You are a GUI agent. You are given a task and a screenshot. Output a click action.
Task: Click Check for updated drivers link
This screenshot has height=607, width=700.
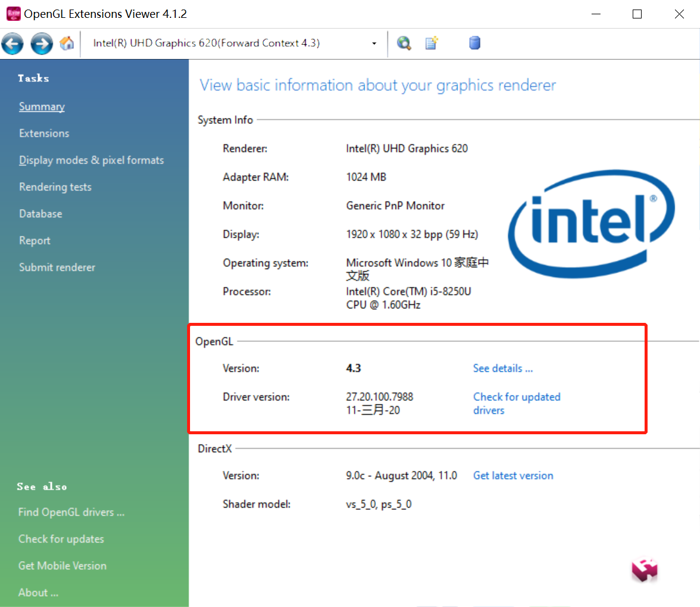tap(517, 397)
